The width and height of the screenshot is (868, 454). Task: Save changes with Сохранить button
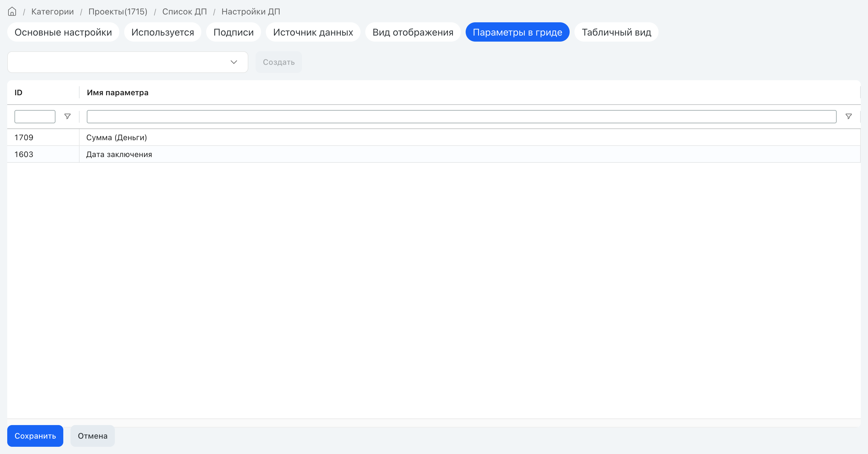[35, 436]
